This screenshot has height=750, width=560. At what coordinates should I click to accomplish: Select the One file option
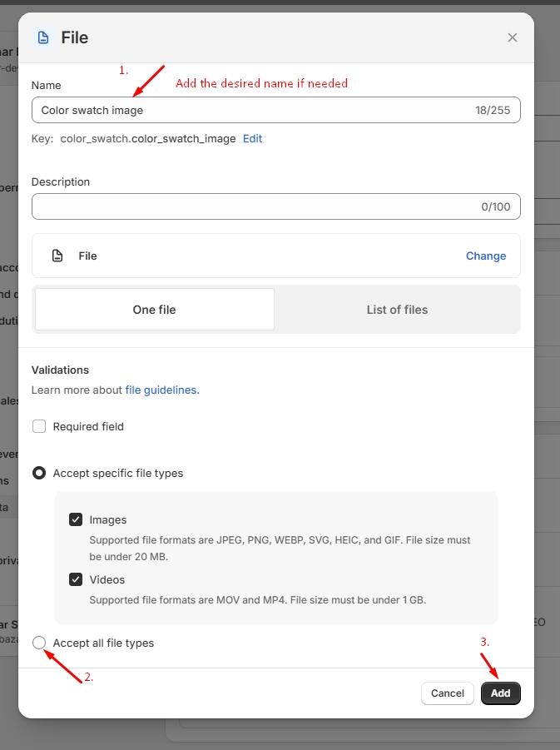155,310
